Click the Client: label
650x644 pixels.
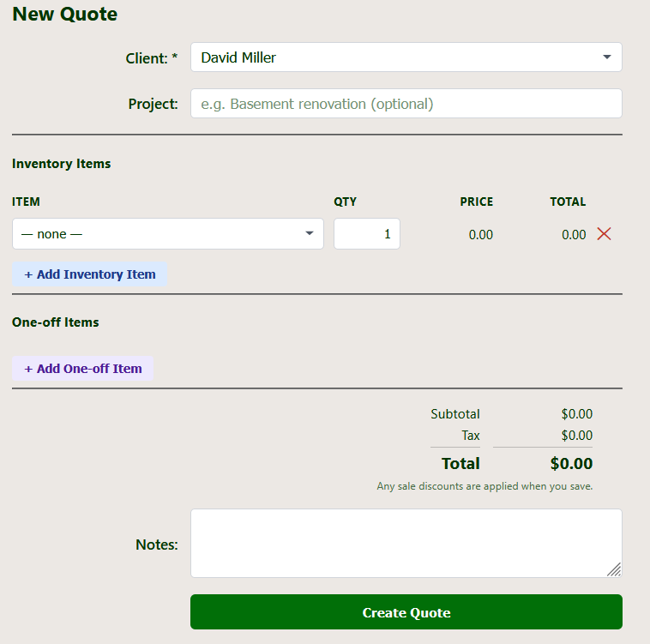point(152,58)
